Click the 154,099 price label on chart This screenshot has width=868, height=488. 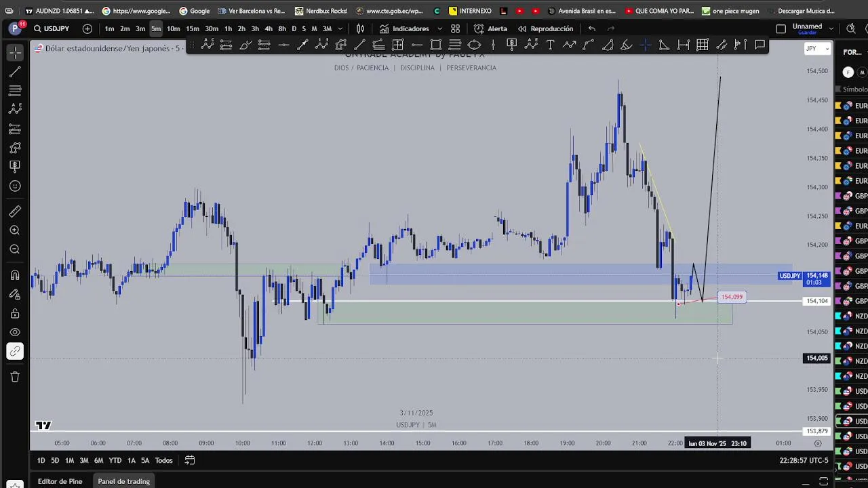[x=732, y=297]
